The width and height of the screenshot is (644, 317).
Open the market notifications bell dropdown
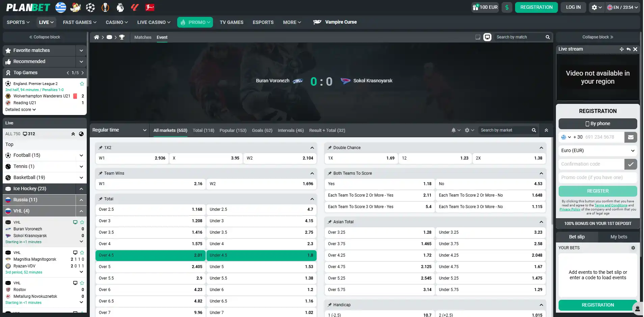(456, 130)
